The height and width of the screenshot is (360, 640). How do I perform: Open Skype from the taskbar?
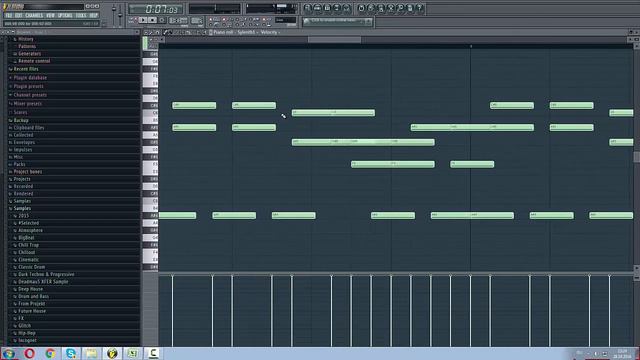pyautogui.click(x=71, y=353)
